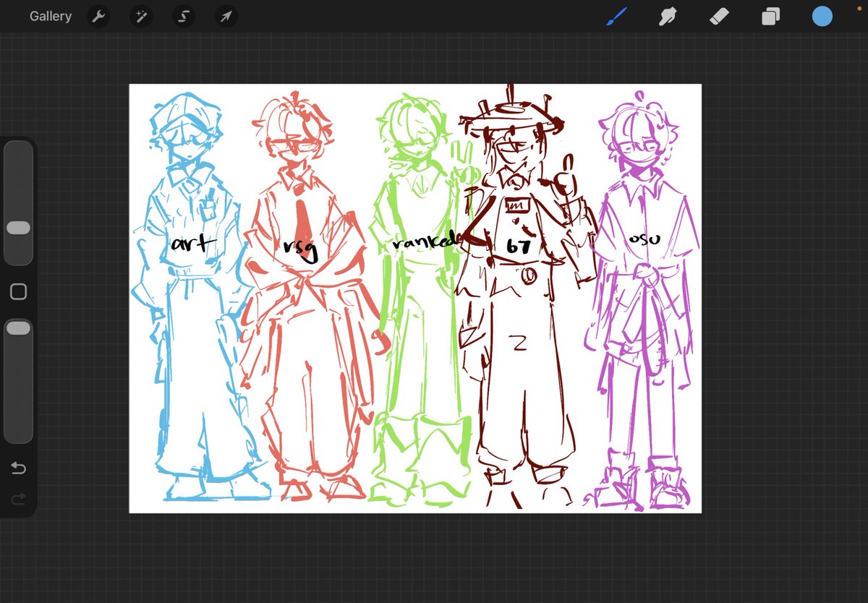The image size is (868, 603).
Task: Tap the 'art' label on blue figure
Action: [194, 243]
